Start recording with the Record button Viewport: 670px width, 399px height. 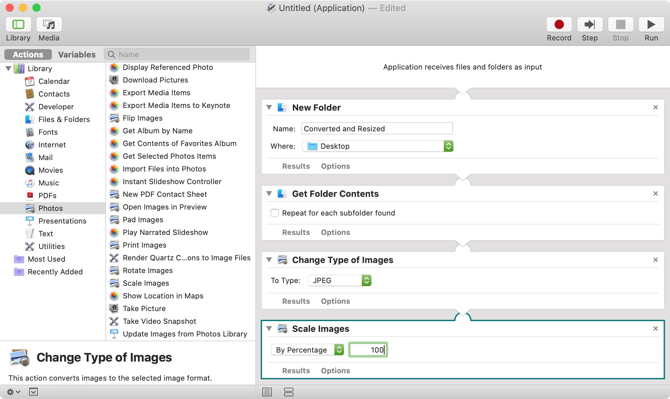coord(558,24)
